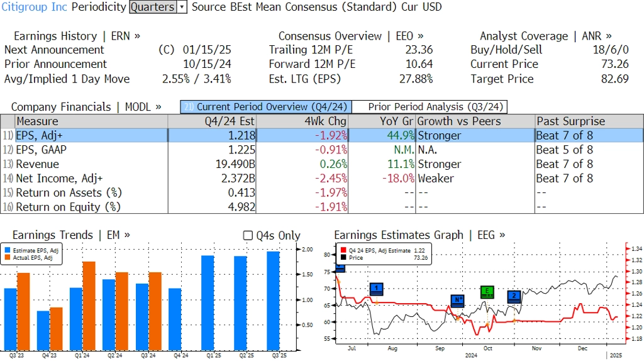Click the Citigroup Inc company name link
This screenshot has width=644, height=361.
click(34, 7)
